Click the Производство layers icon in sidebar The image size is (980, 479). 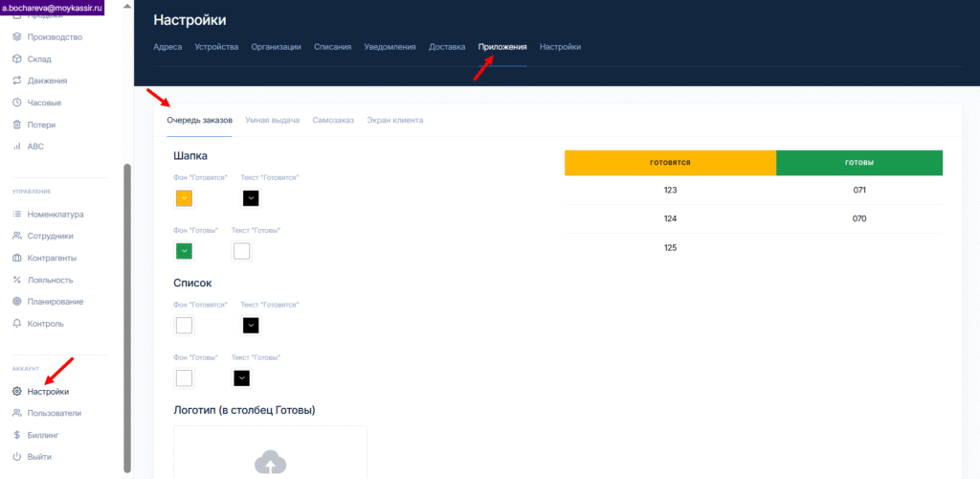17,37
